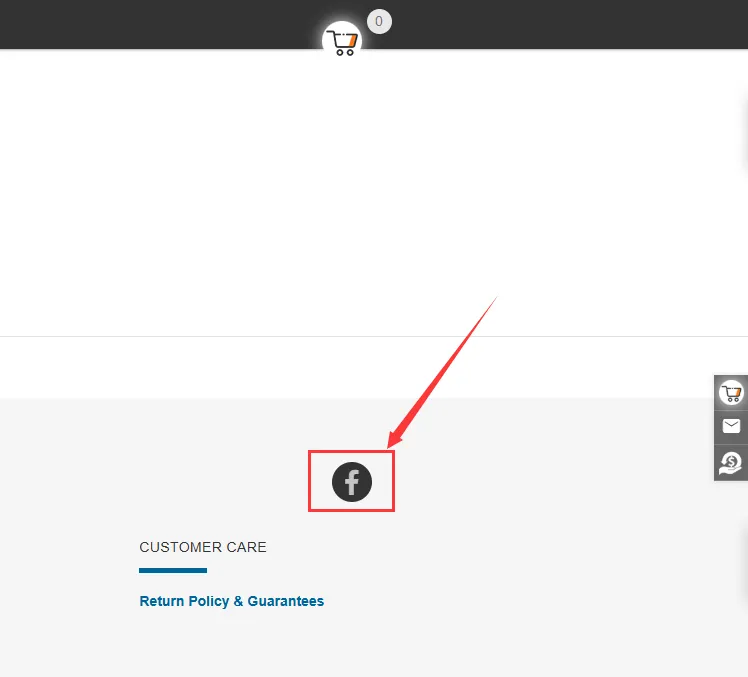This screenshot has width=748, height=677.
Task: Click the red highlight box's top border
Action: 351,452
